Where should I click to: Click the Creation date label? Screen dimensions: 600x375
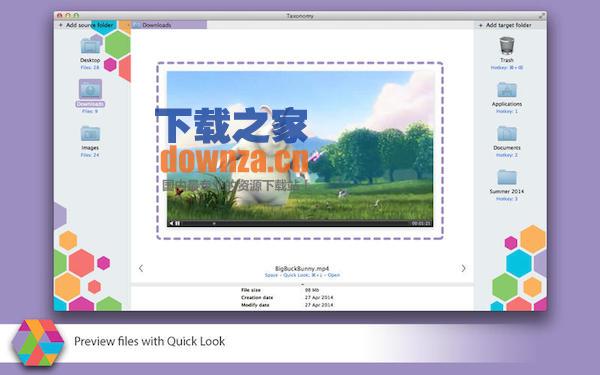(x=257, y=297)
